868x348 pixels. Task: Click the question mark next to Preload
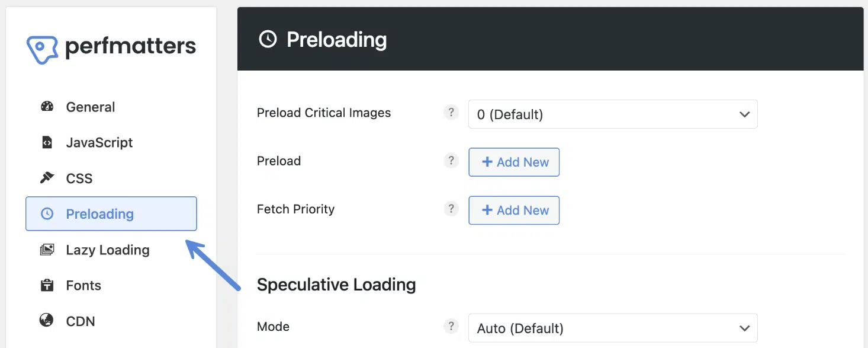tap(451, 160)
